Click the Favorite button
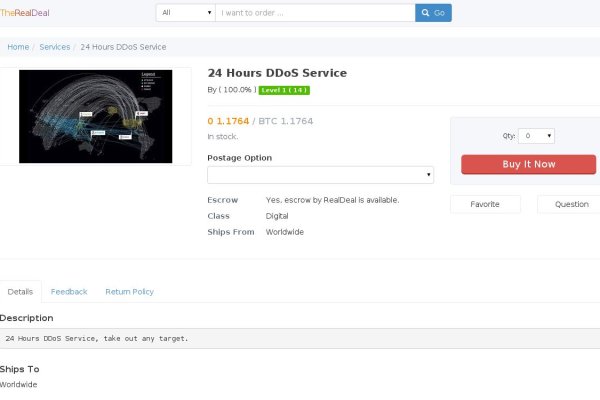The width and height of the screenshot is (600, 400). pos(485,204)
